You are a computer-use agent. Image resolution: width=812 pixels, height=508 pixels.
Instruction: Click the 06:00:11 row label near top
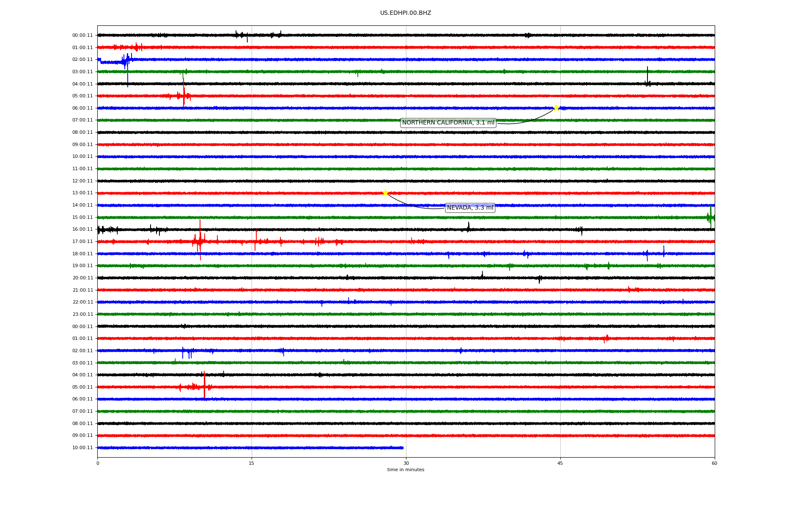coord(82,108)
